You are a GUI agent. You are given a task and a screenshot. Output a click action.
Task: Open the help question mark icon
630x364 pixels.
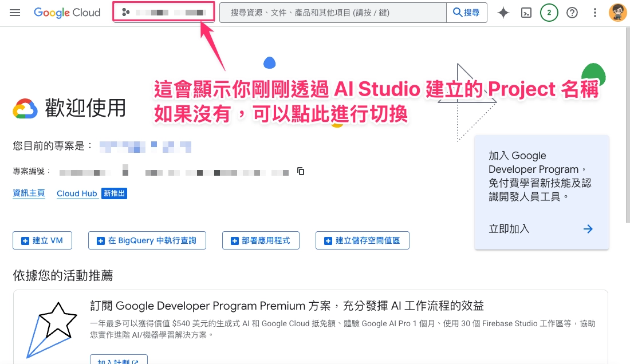(572, 13)
